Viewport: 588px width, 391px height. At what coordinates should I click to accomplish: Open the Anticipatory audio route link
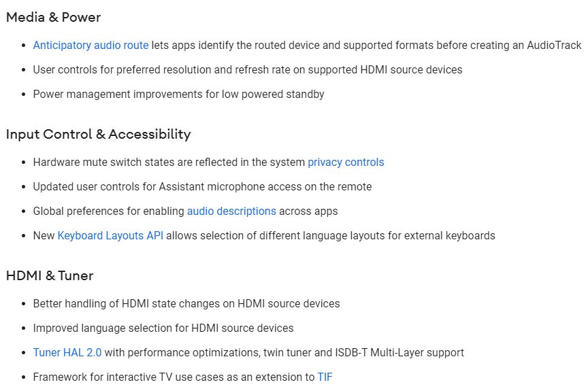91,46
